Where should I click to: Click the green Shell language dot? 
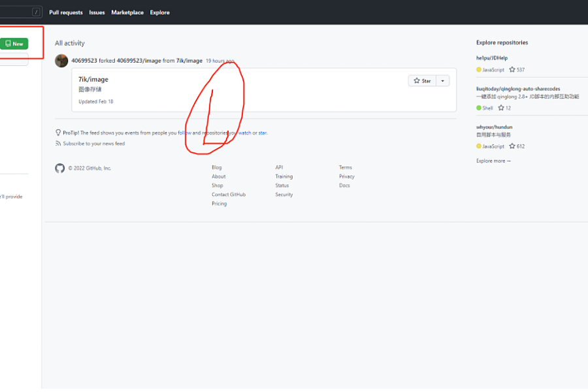tap(479, 108)
